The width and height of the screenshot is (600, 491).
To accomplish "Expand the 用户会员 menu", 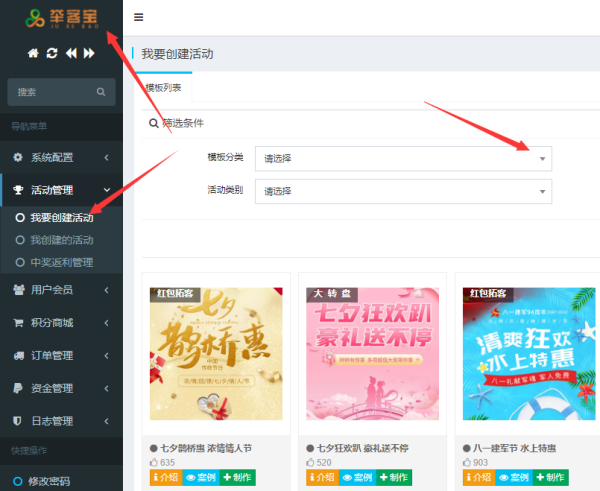I will coord(61,289).
